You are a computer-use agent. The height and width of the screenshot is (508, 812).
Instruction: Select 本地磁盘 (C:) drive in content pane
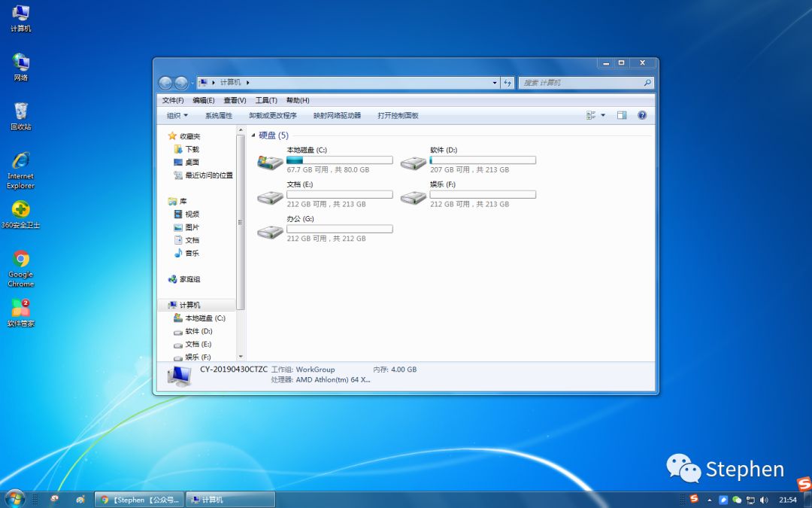coord(325,160)
